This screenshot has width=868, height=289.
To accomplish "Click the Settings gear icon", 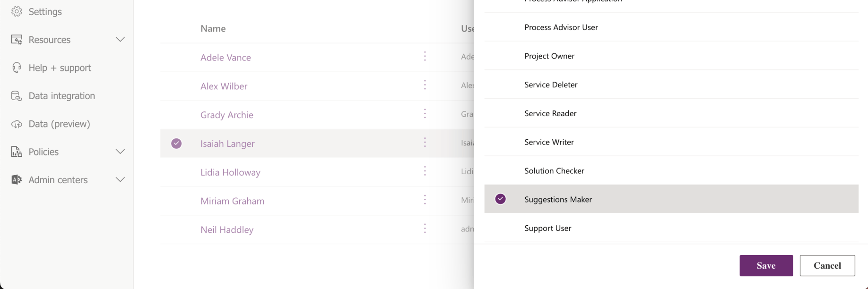I will 17,11.
